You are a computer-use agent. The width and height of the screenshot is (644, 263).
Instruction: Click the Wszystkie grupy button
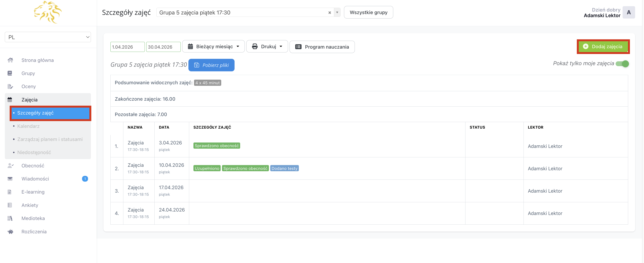[x=368, y=13]
